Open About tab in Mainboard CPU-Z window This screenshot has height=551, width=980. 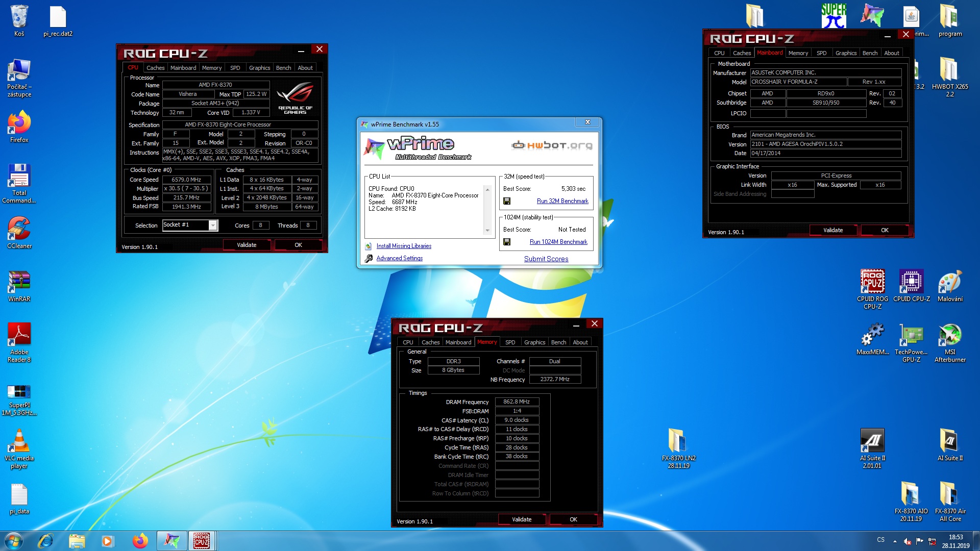coord(892,53)
